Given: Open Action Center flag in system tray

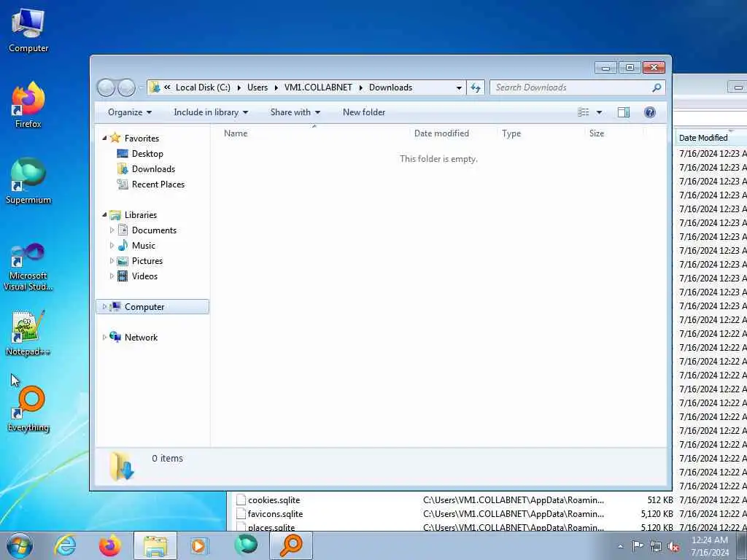Looking at the screenshot, I should point(638,546).
